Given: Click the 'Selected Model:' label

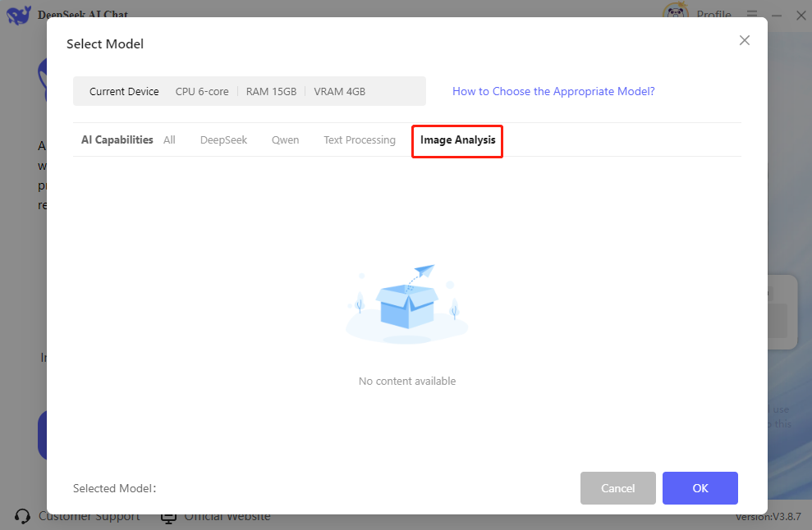Looking at the screenshot, I should (114, 488).
